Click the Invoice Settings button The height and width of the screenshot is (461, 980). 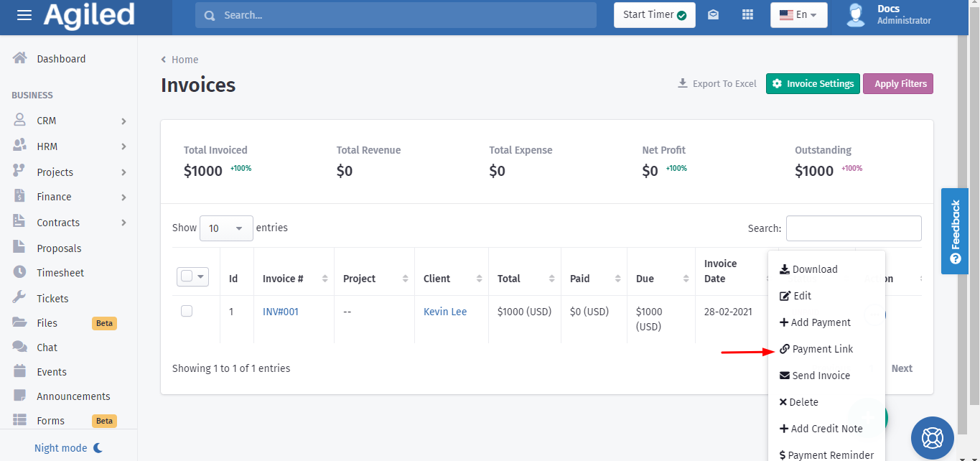(x=813, y=84)
